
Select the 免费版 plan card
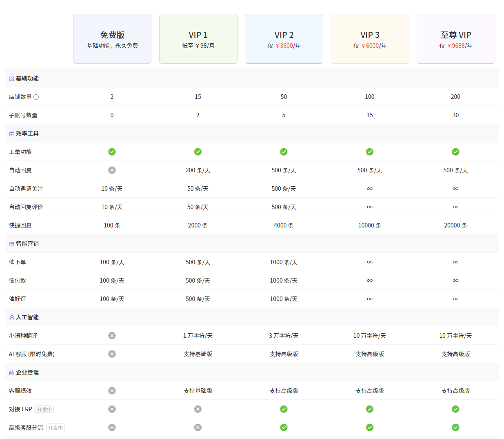(x=112, y=39)
